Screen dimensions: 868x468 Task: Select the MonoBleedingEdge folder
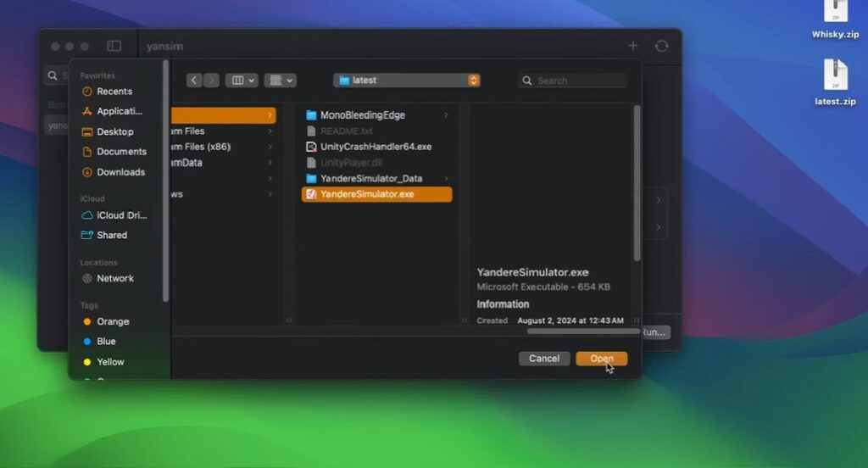tap(362, 115)
